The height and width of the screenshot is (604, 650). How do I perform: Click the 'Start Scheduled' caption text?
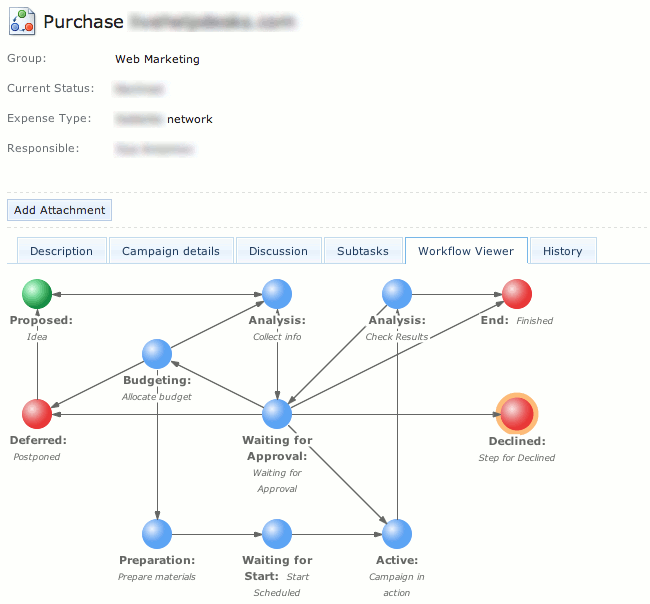[x=282, y=585]
